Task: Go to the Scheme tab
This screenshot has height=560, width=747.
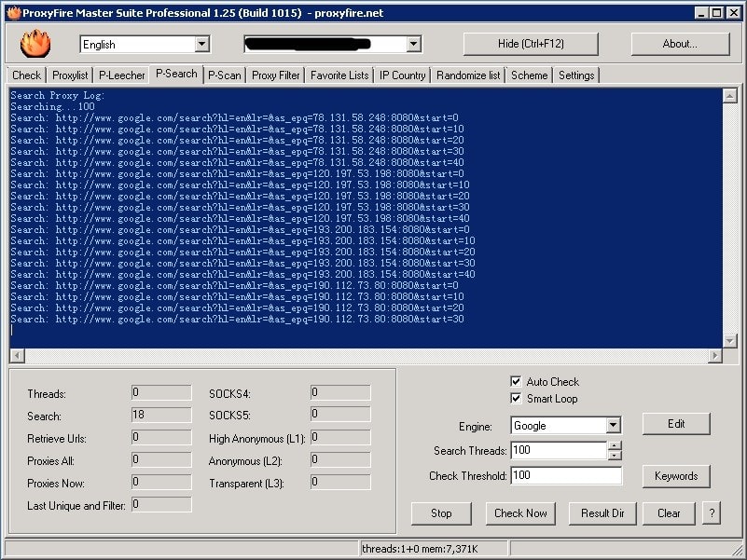Action: click(530, 75)
